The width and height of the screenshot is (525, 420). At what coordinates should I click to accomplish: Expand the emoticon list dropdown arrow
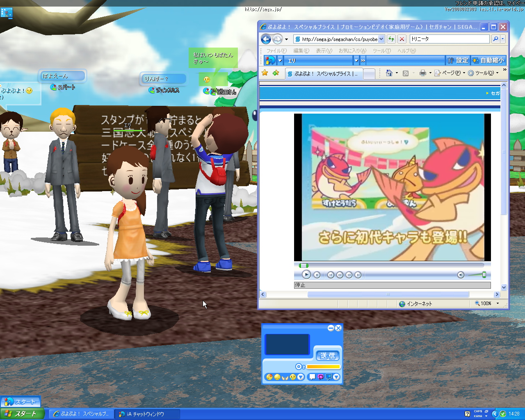(x=301, y=377)
